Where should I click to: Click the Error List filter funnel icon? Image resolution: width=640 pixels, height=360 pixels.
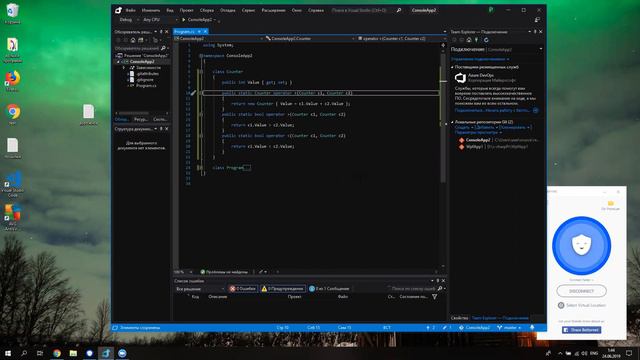[435, 297]
